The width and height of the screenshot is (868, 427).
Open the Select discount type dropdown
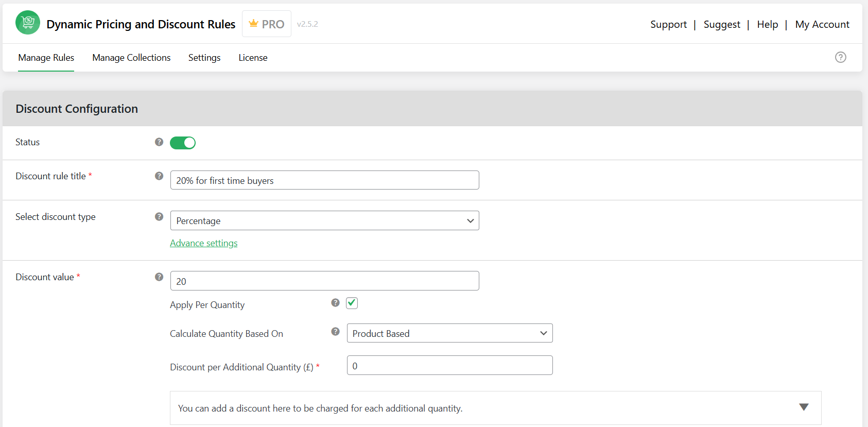coord(324,220)
